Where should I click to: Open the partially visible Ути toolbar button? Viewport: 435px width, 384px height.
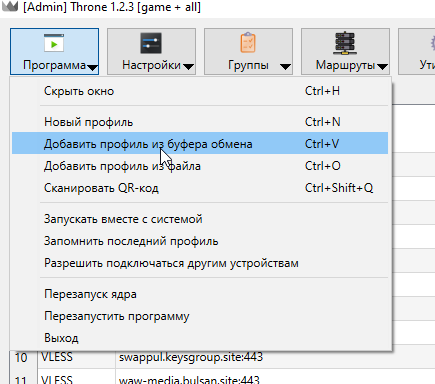(x=417, y=52)
